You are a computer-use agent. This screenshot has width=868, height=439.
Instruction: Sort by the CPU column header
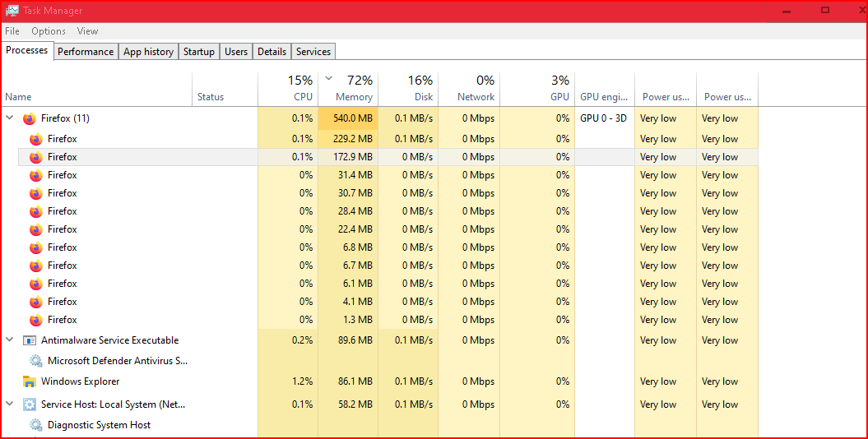click(x=288, y=89)
